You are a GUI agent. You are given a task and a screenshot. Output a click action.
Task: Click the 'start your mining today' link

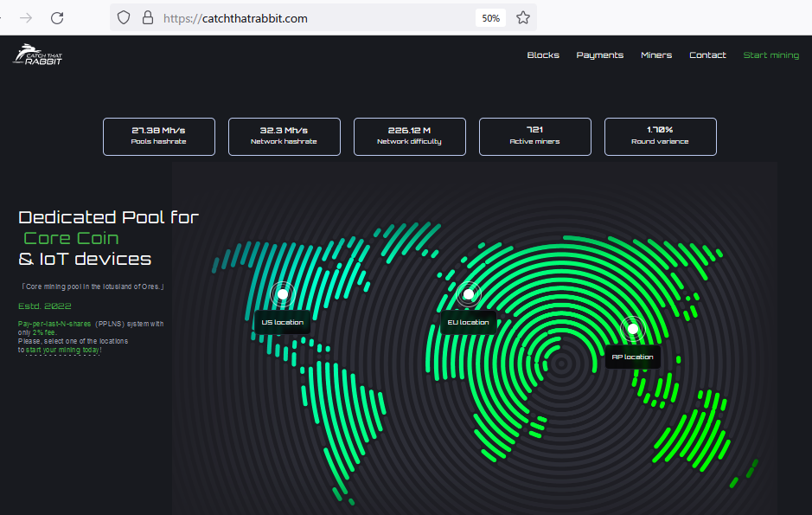(x=63, y=350)
